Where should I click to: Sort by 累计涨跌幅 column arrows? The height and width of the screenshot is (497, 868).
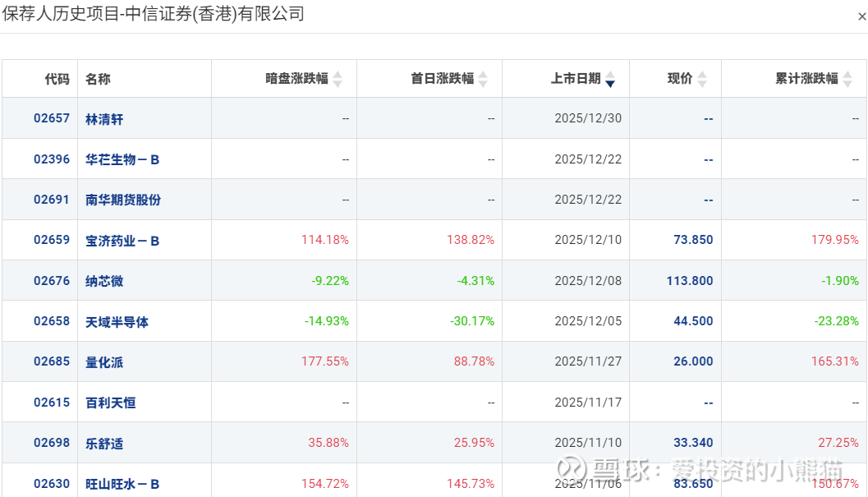click(847, 79)
